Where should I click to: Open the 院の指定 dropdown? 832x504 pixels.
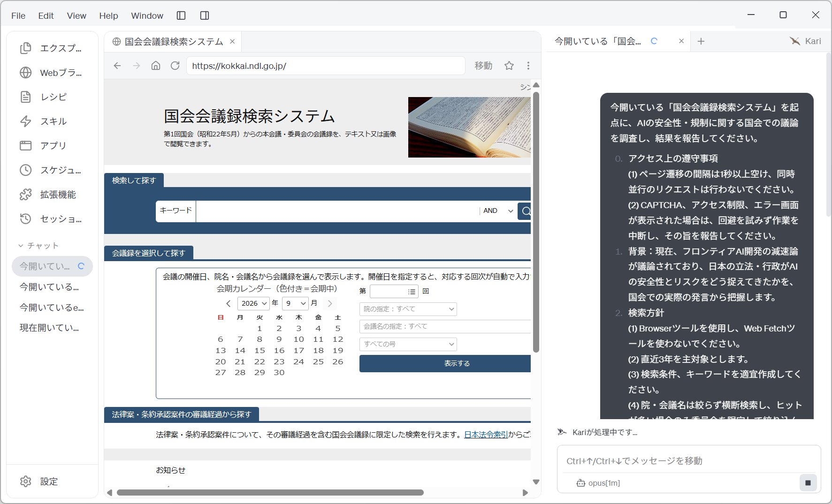coord(408,309)
